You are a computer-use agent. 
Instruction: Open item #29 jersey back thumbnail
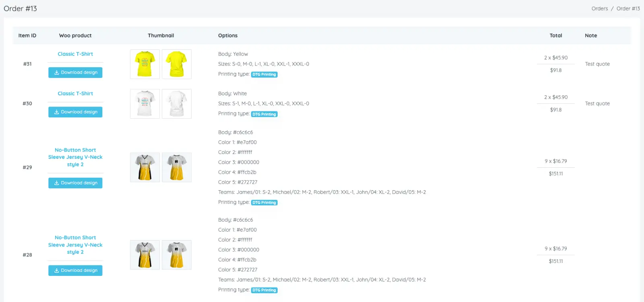click(x=177, y=167)
